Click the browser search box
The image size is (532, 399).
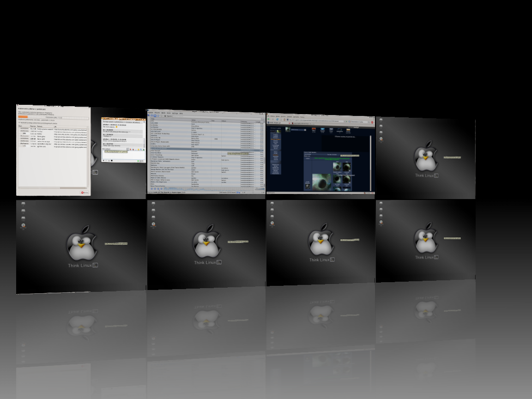click(x=360, y=121)
